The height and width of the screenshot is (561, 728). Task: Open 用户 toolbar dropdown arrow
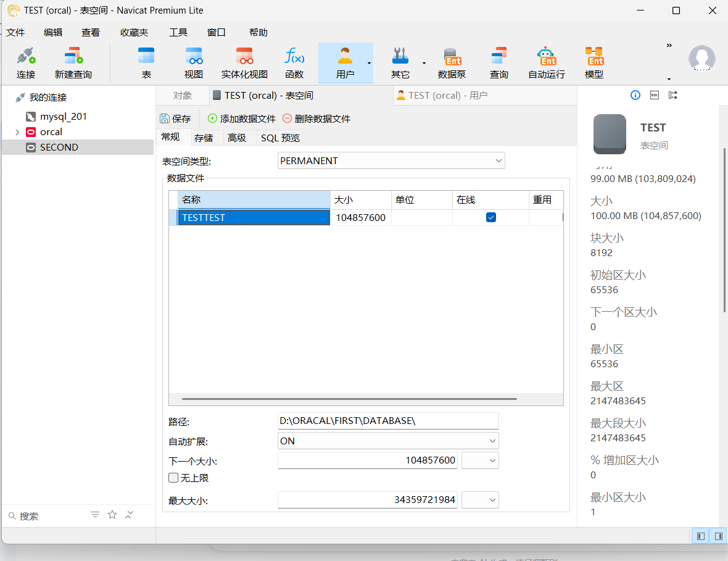click(369, 63)
